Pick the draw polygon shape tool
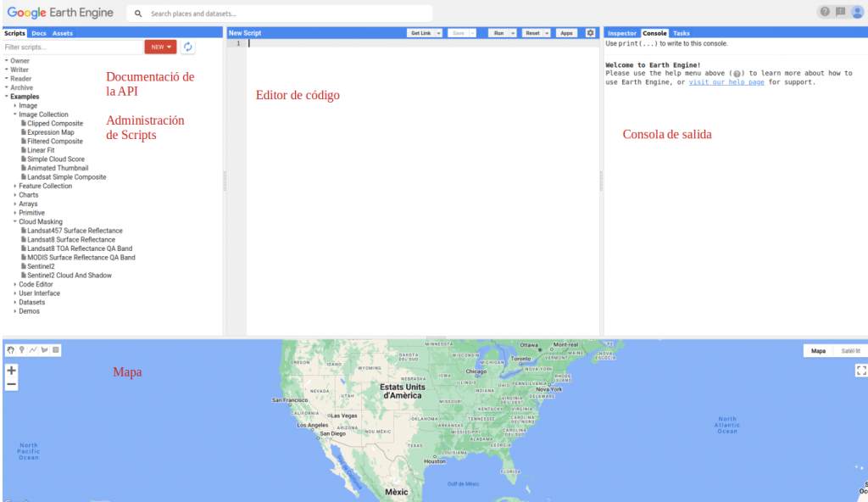Screen dimensions: 868x502 pos(44,349)
